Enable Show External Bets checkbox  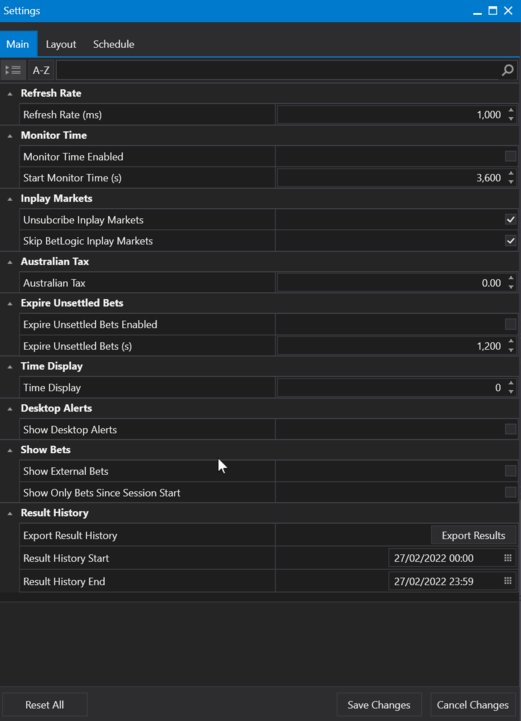click(x=510, y=471)
